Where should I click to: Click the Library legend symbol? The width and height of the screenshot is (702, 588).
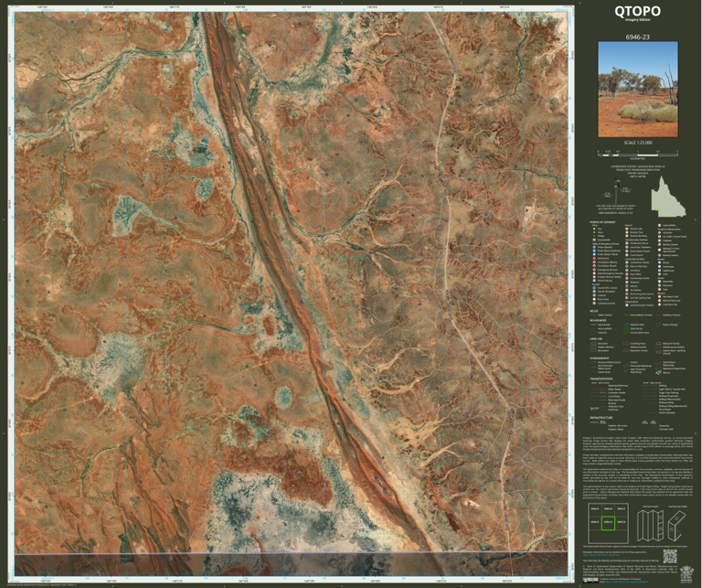627,285
